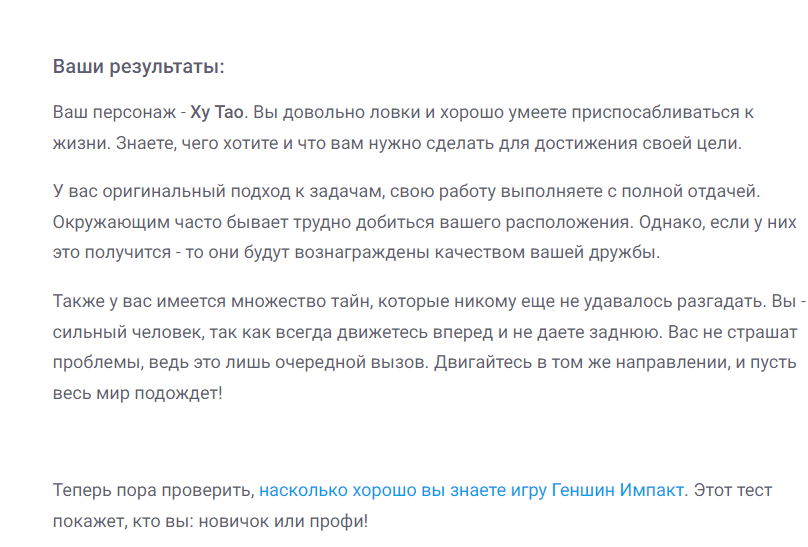The image size is (808, 547).
Task: Click the line 'это получится - то они будут вознаграждены'
Action: 356,252
